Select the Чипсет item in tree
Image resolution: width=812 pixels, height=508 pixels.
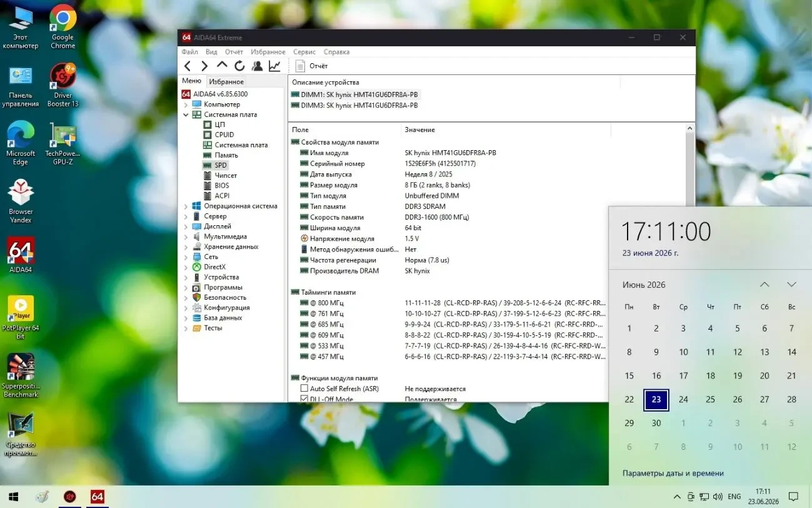(x=220, y=175)
